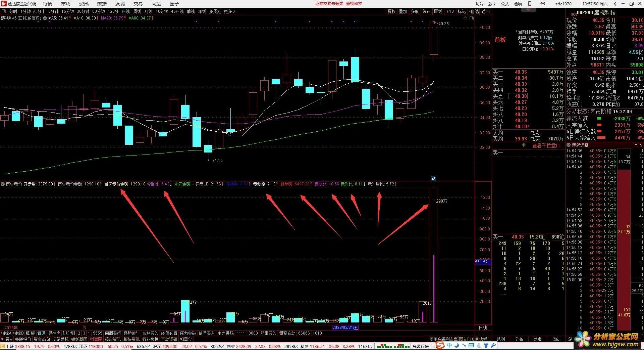
Task: Open 查看千档盘口 link
Action: [x=546, y=145]
